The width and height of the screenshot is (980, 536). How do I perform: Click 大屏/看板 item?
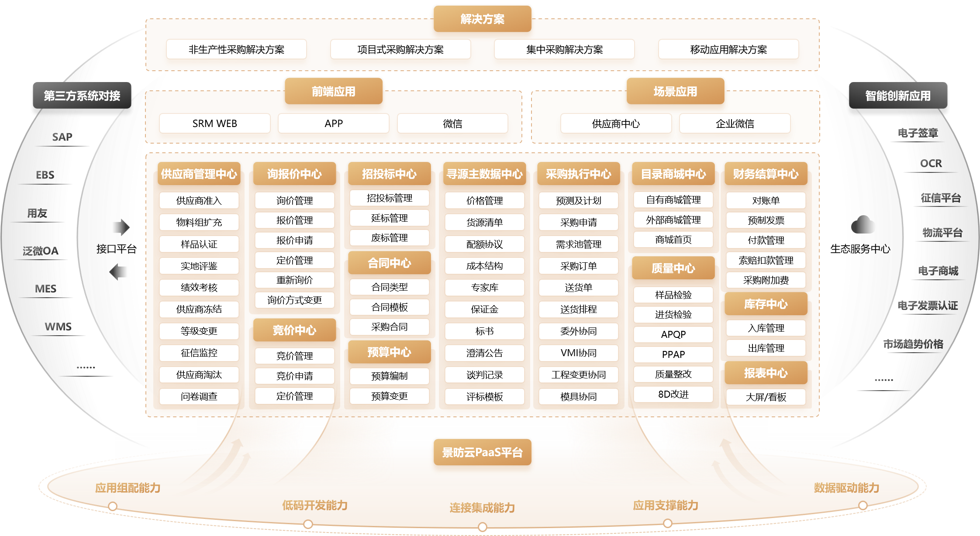coord(766,397)
